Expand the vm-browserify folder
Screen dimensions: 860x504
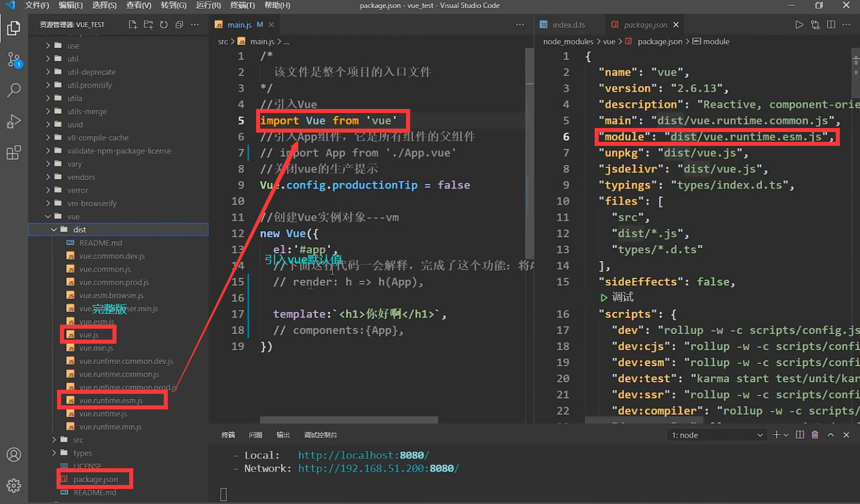[48, 203]
